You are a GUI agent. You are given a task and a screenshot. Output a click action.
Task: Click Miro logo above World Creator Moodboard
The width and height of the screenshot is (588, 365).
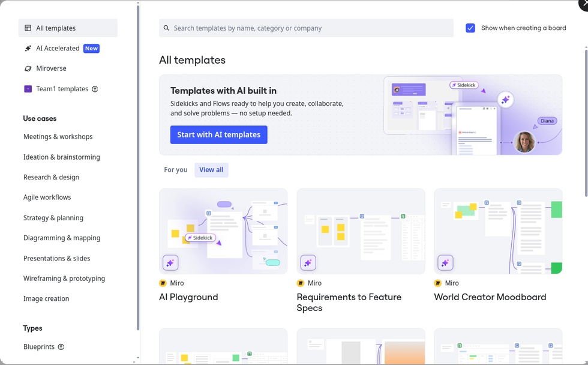click(x=437, y=283)
